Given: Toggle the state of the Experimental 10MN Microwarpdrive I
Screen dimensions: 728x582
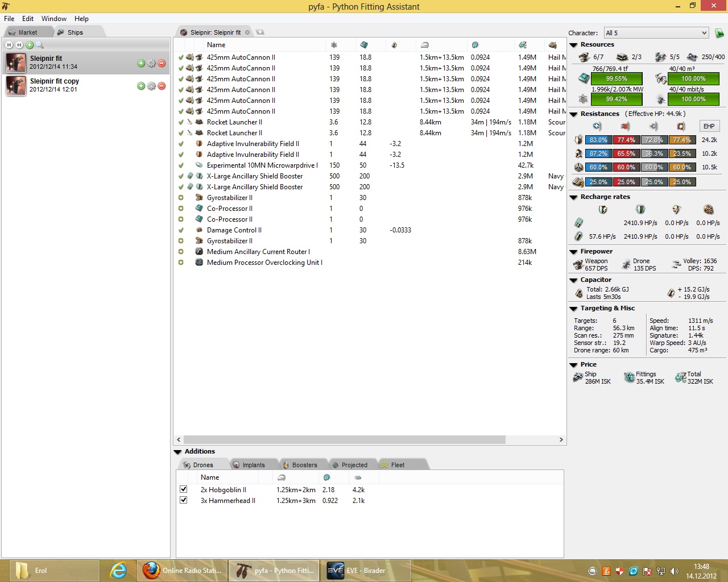Looking at the screenshot, I should [181, 165].
